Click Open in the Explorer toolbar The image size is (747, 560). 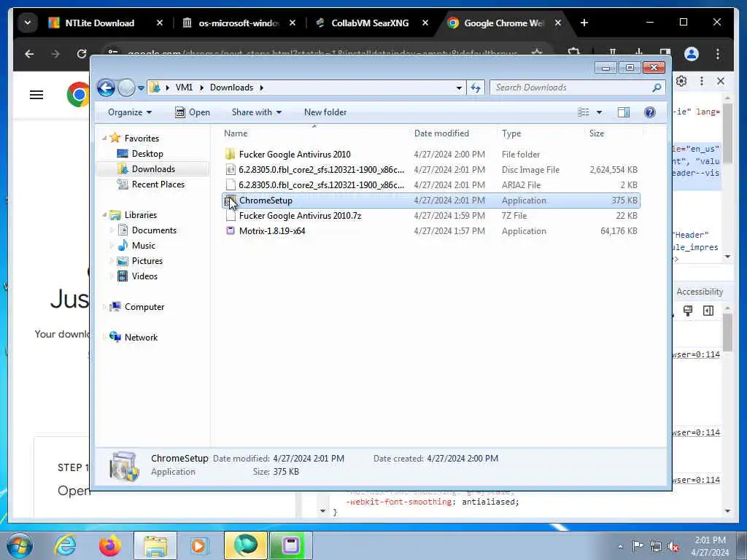(x=193, y=112)
